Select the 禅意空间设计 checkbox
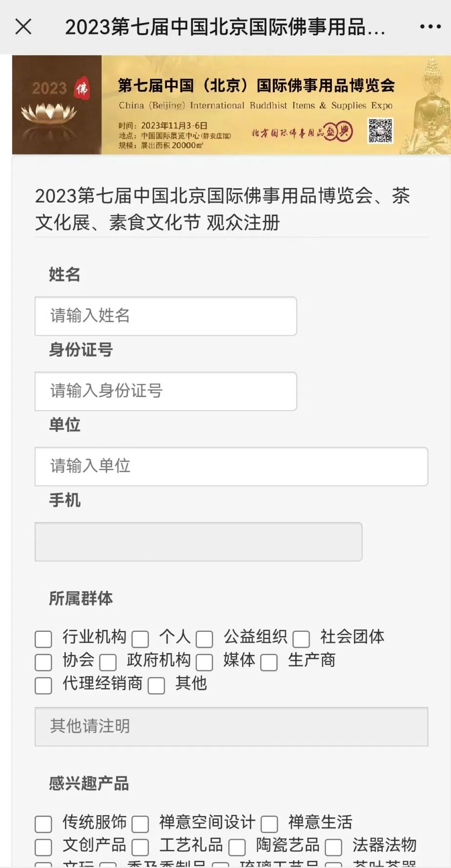 (x=140, y=824)
